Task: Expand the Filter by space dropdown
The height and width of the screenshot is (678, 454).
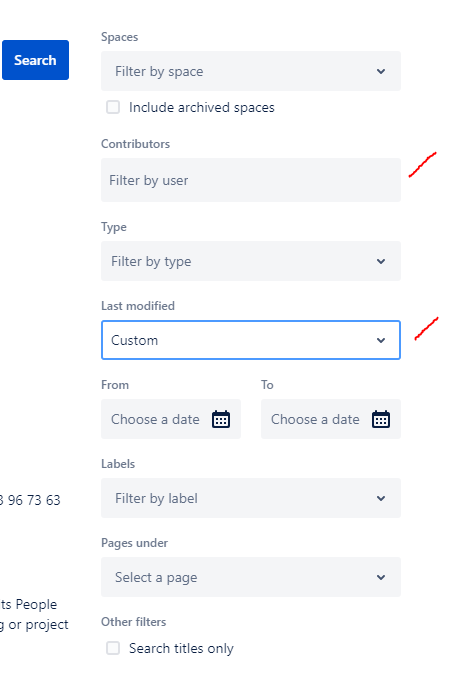Action: click(251, 71)
